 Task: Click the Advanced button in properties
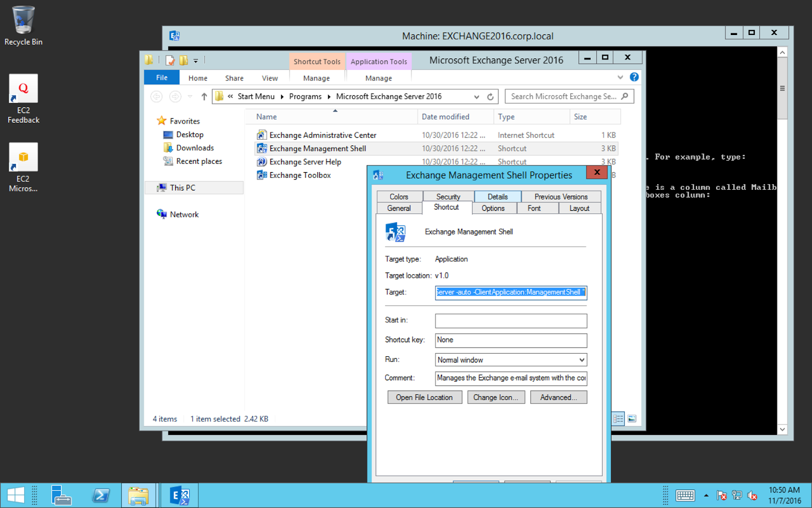(558, 397)
